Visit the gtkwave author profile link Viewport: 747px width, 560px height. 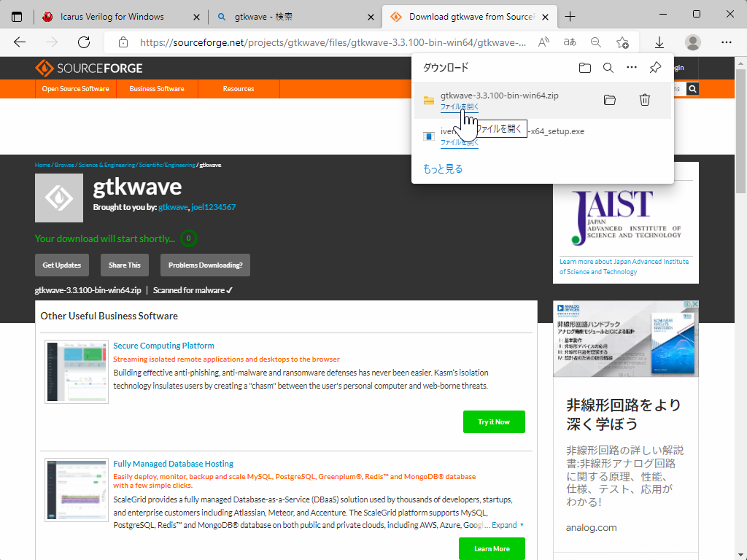coord(173,207)
